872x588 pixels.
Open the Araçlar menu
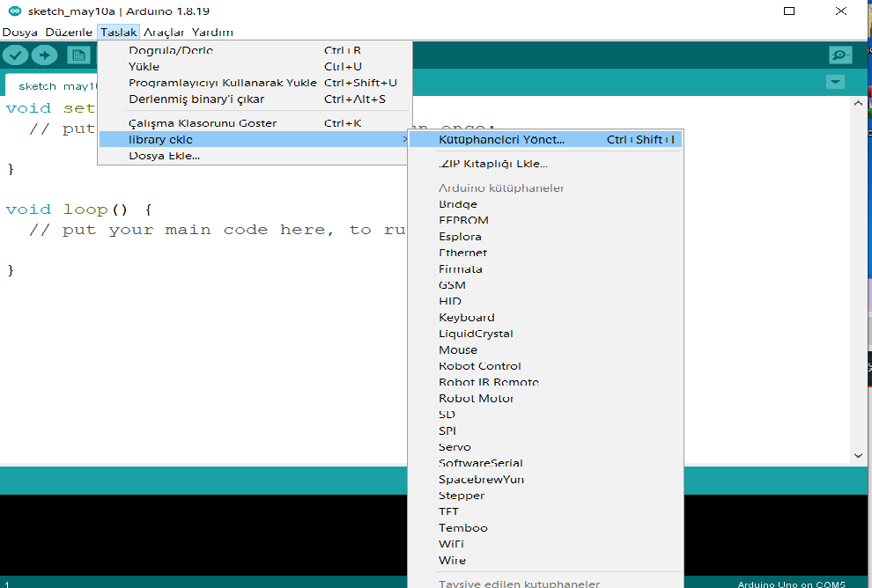coord(164,33)
